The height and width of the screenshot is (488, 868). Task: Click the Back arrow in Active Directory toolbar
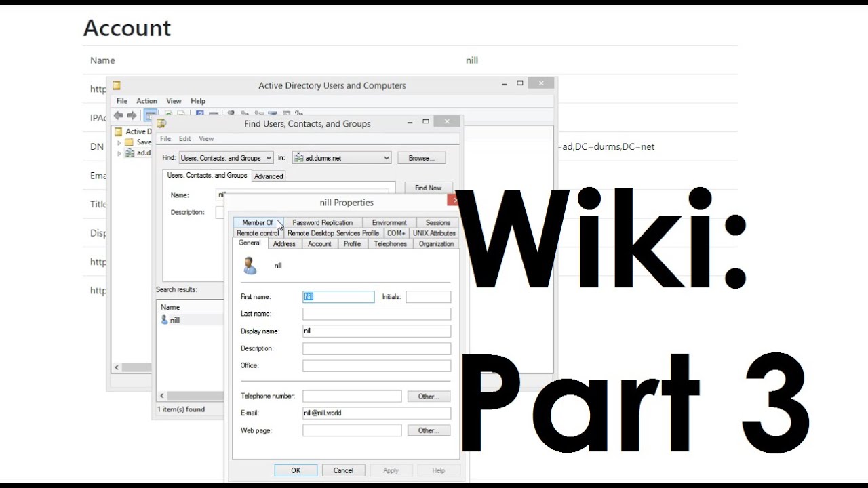(x=119, y=115)
